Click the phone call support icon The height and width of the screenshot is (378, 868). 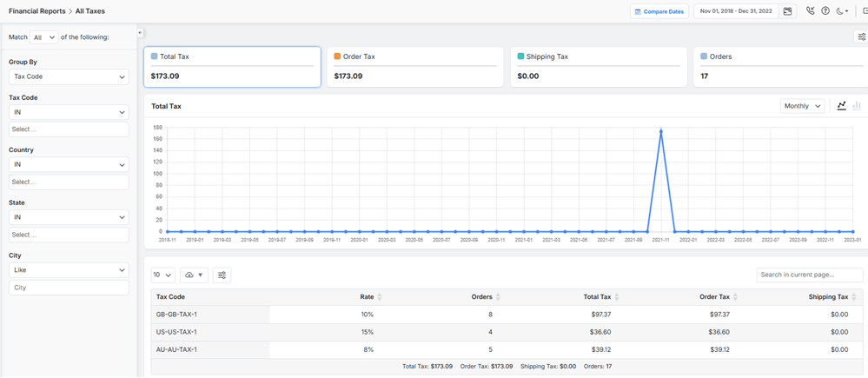click(810, 11)
